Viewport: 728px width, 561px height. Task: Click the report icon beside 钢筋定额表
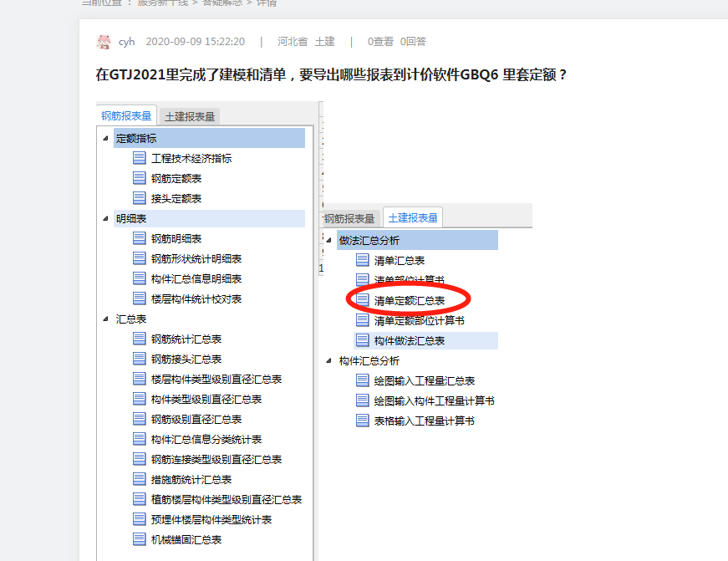tap(140, 178)
